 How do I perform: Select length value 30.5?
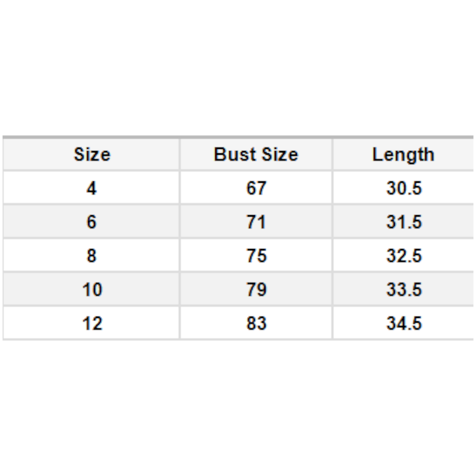(x=404, y=188)
